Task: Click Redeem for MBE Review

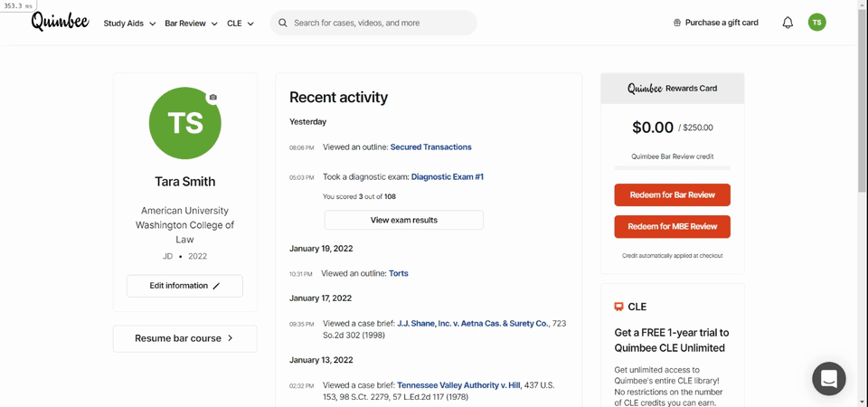Action: coord(672,226)
